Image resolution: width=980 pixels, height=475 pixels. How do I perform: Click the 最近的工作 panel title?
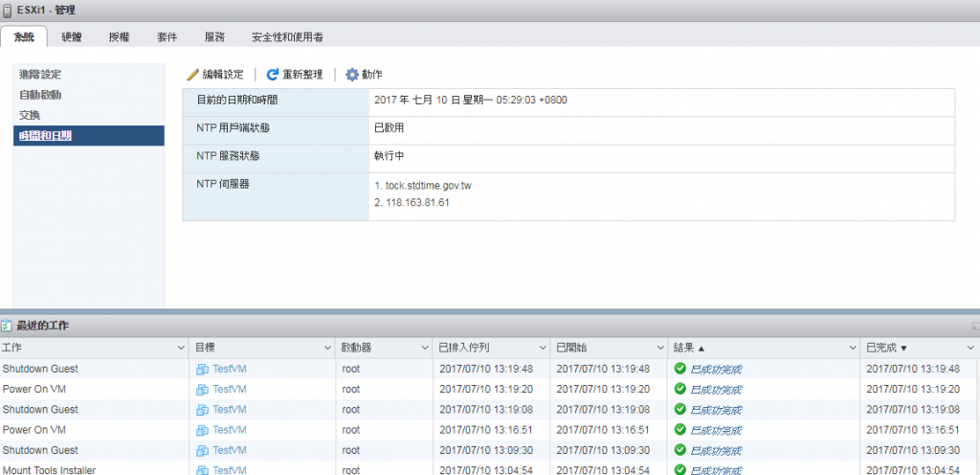point(43,326)
